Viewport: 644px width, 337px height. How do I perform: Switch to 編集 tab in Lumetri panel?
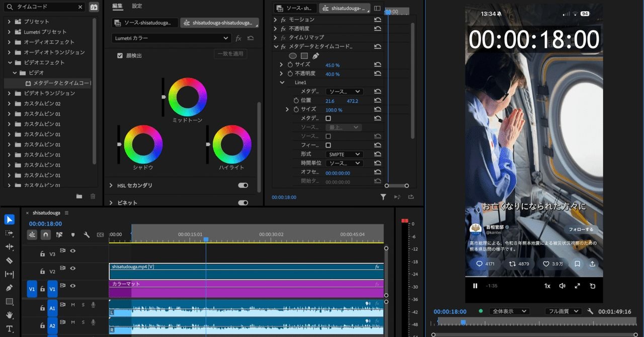(x=117, y=6)
